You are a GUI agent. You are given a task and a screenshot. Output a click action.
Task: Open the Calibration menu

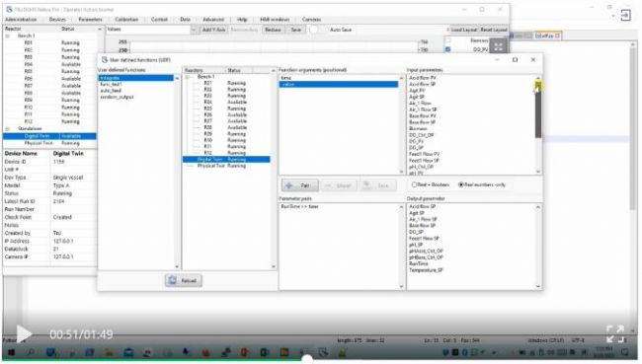pyautogui.click(x=126, y=19)
